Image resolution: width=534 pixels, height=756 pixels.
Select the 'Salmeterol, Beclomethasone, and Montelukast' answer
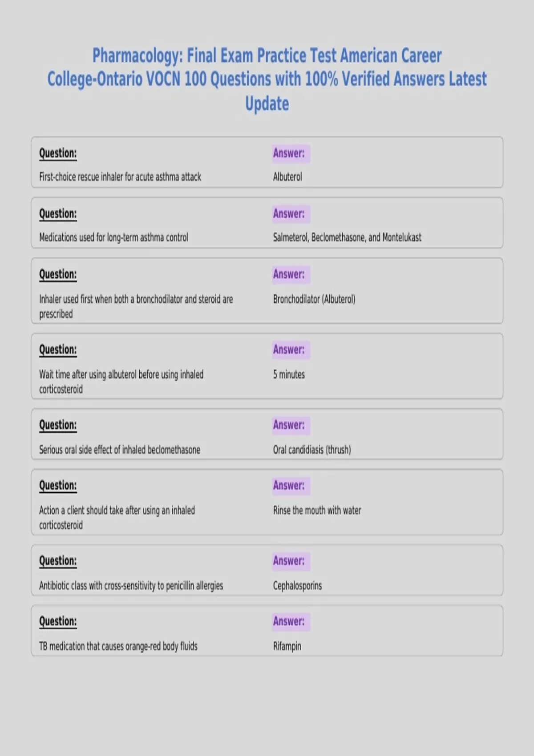(347, 237)
